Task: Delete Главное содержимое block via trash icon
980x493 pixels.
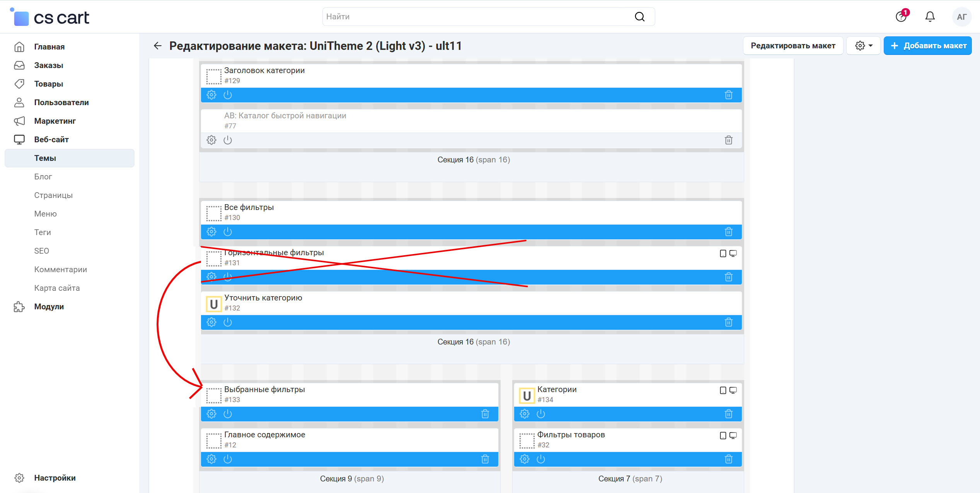Action: (485, 459)
